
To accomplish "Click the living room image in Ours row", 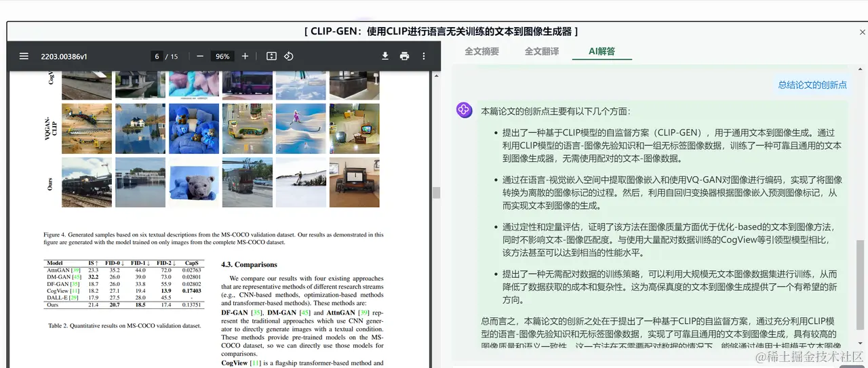I will [355, 182].
